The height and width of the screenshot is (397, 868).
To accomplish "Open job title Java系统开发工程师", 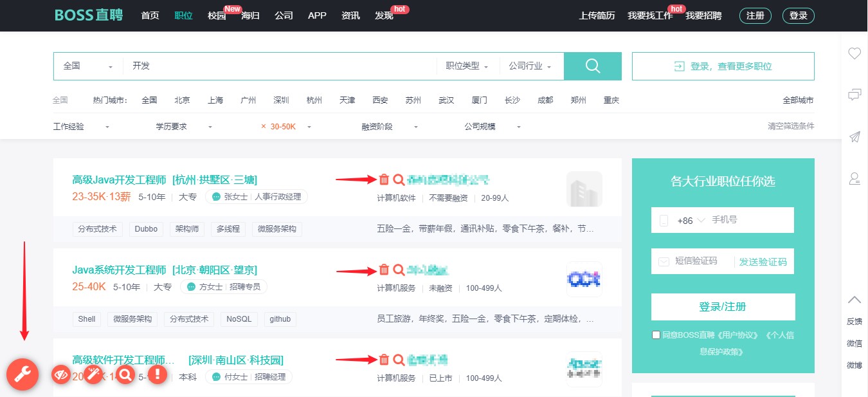I will (119, 270).
